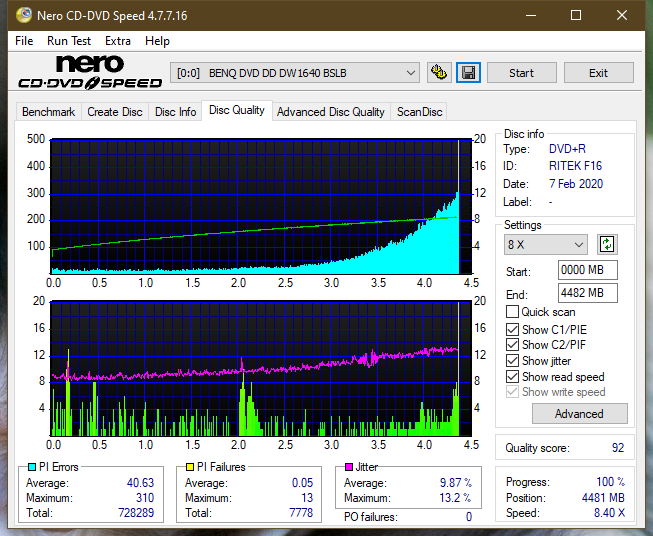Click the Speed 8.40 X value
This screenshot has width=653, height=536.
pos(609,513)
